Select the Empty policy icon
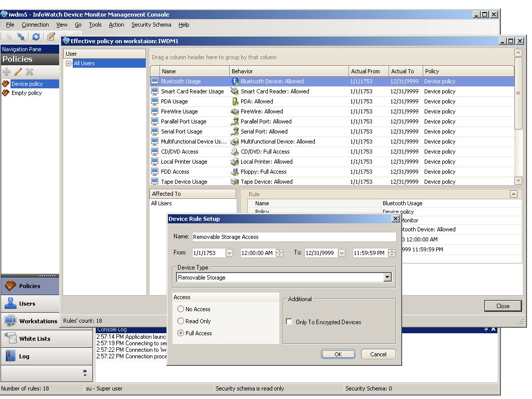This screenshot has width=532, height=399. click(x=6, y=93)
